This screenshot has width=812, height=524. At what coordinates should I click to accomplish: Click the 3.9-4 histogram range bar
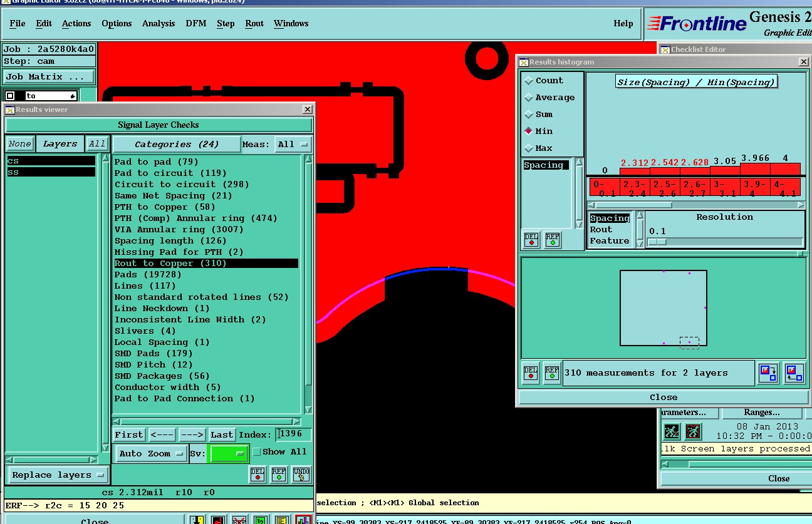[755, 187]
